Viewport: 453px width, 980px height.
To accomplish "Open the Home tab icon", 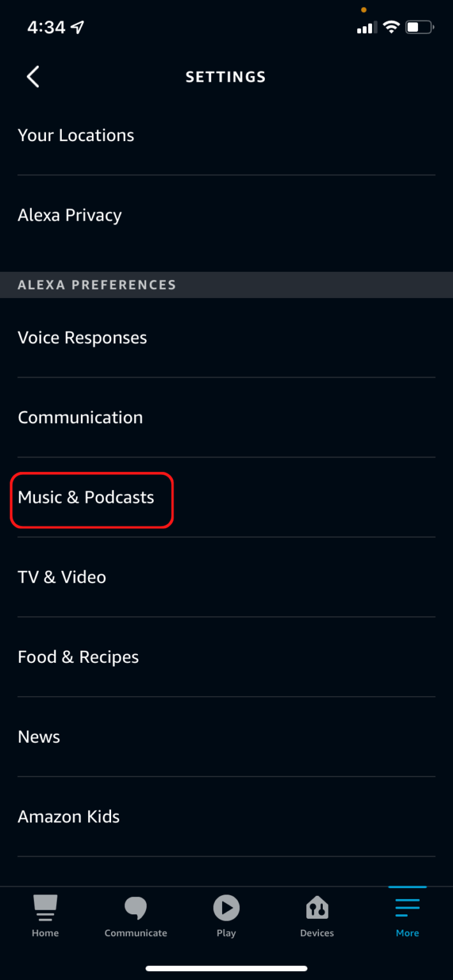I will [45, 907].
